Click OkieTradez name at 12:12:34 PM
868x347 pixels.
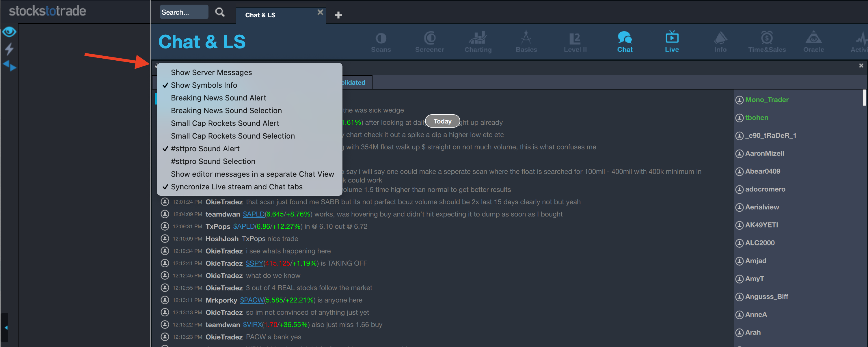pos(224,251)
